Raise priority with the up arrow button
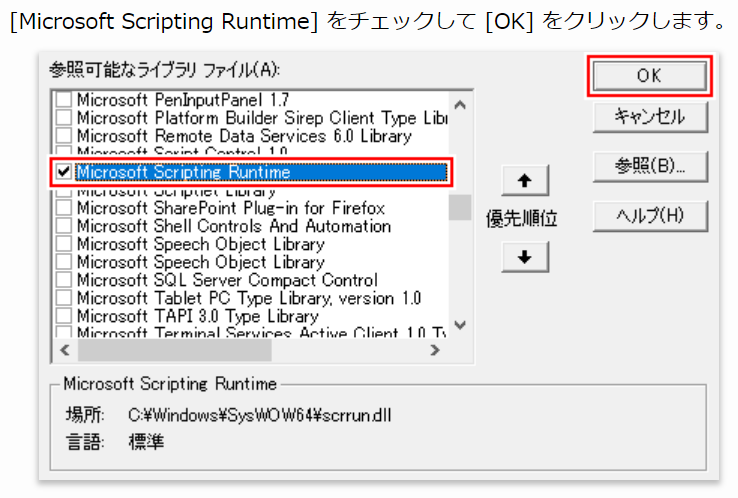738x498 pixels. pyautogui.click(x=525, y=180)
